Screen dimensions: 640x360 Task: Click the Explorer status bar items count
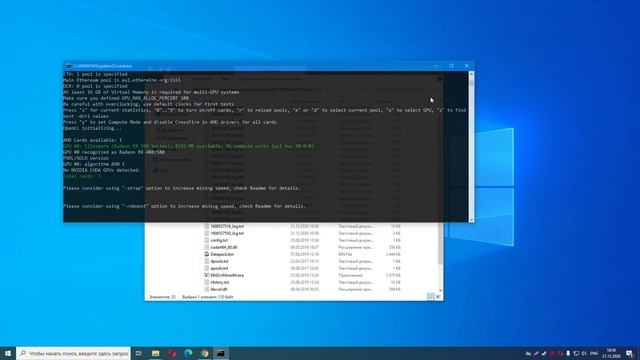[162, 297]
